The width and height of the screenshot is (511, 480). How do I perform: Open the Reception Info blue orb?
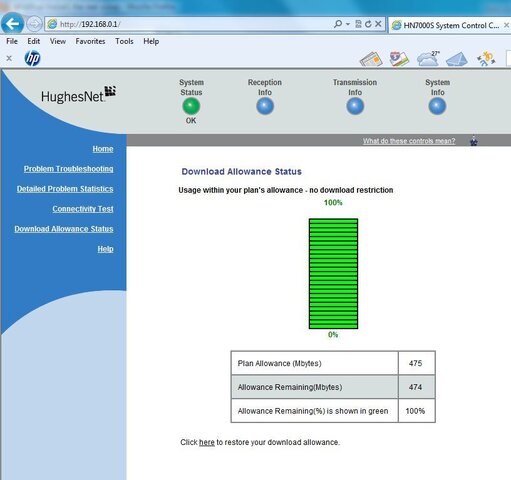point(265,106)
